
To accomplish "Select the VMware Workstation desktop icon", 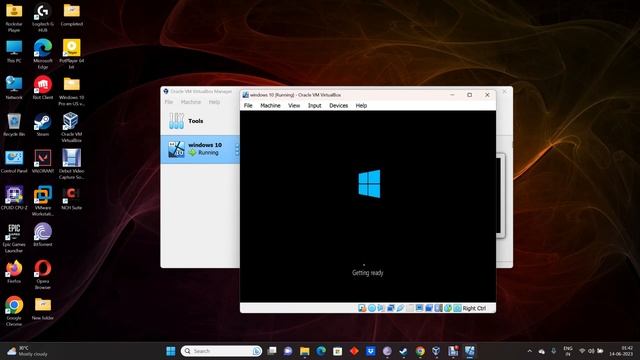I will pos(42,201).
